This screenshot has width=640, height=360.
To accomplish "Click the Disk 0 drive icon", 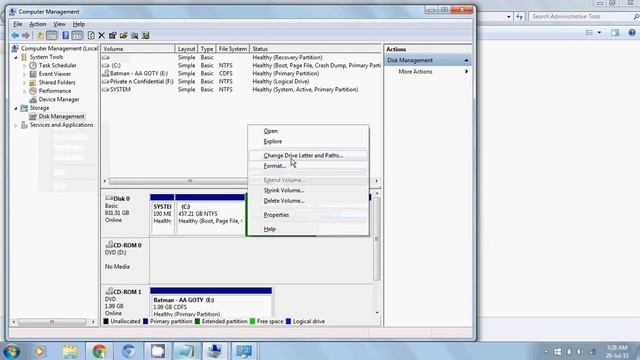I will click(109, 198).
